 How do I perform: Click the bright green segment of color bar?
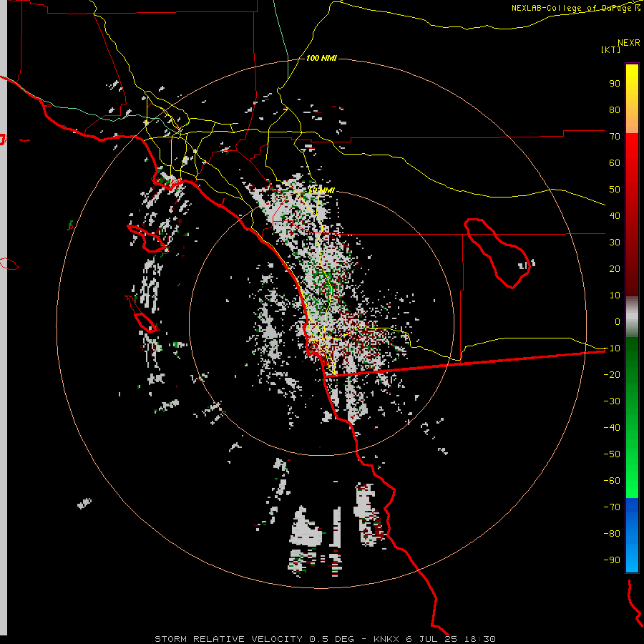point(632,460)
